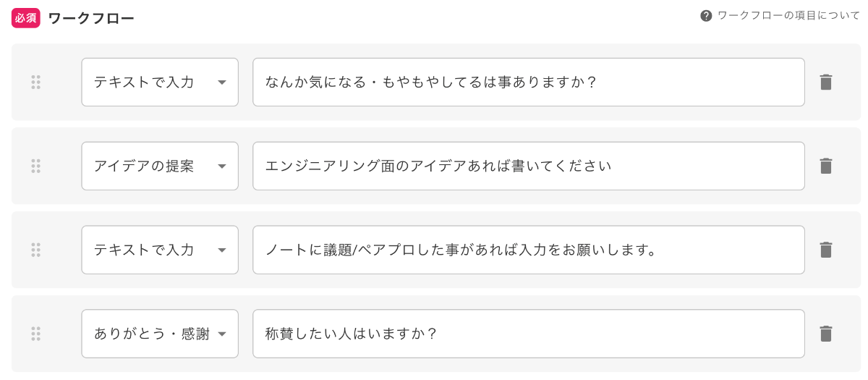Delete the エンジニアリング面のアイデア row via trash icon
This screenshot has width=868, height=380.
point(825,166)
